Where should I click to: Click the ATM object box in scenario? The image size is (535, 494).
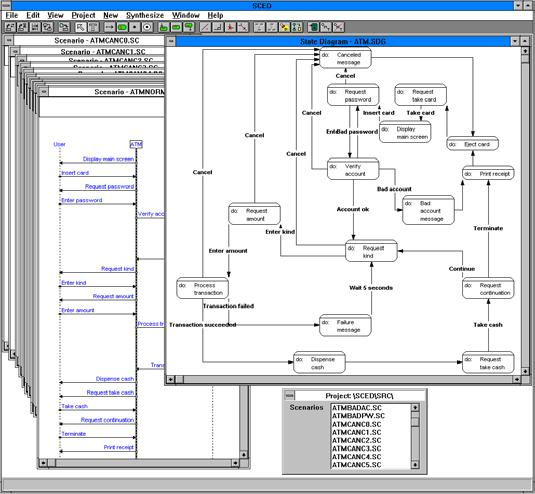pyautogui.click(x=136, y=144)
